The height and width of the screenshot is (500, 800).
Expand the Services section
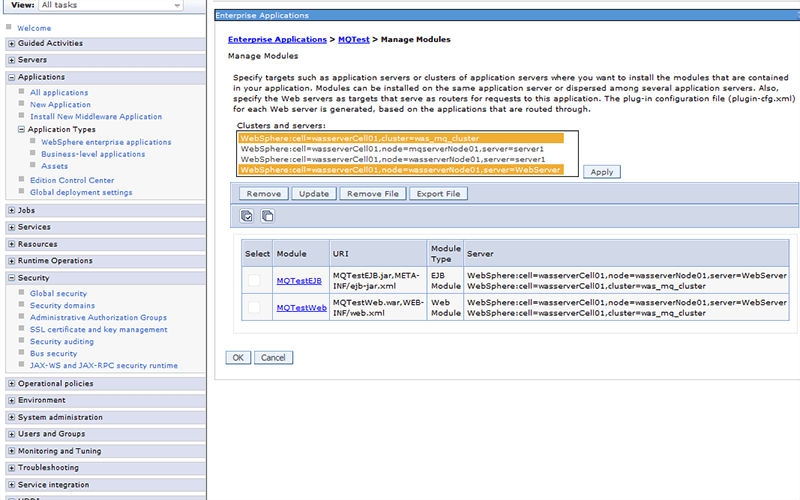(x=12, y=227)
